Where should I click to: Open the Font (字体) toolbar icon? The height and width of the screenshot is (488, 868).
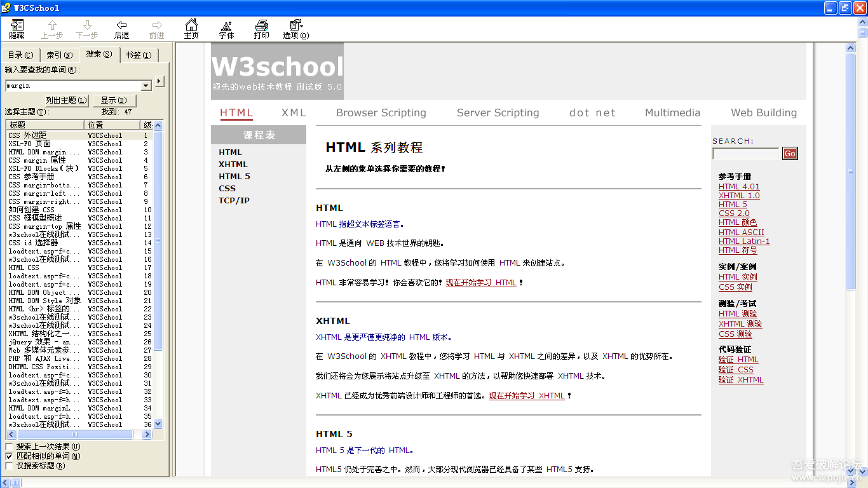click(226, 29)
